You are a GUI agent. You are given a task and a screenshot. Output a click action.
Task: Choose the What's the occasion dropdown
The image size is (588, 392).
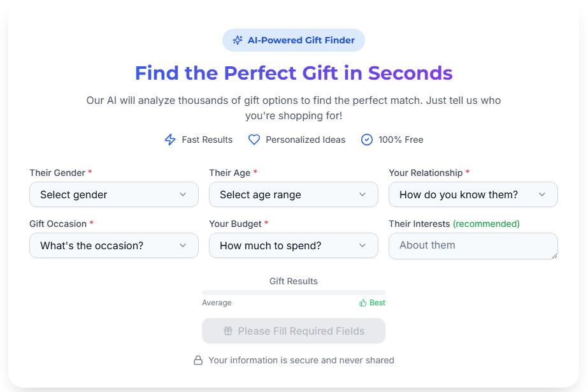tap(113, 245)
